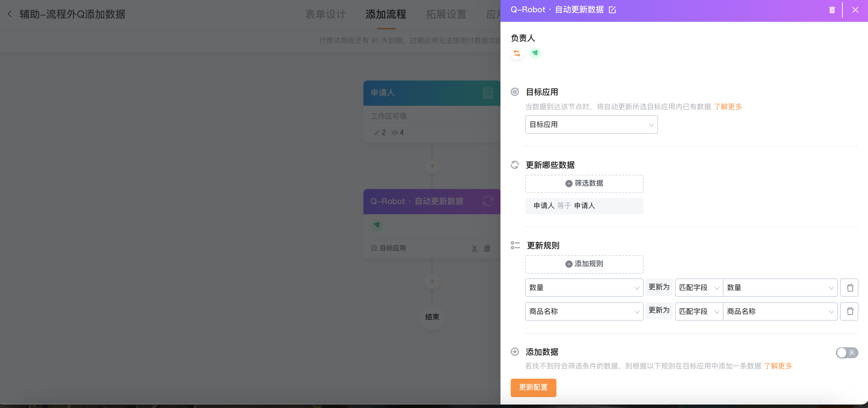Delete the 商品名称 update rule row
Image resolution: width=868 pixels, height=408 pixels.
click(x=849, y=311)
